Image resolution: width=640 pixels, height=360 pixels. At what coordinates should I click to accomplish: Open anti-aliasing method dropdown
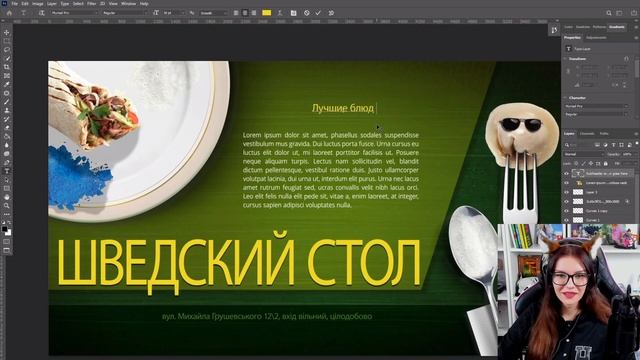click(213, 13)
